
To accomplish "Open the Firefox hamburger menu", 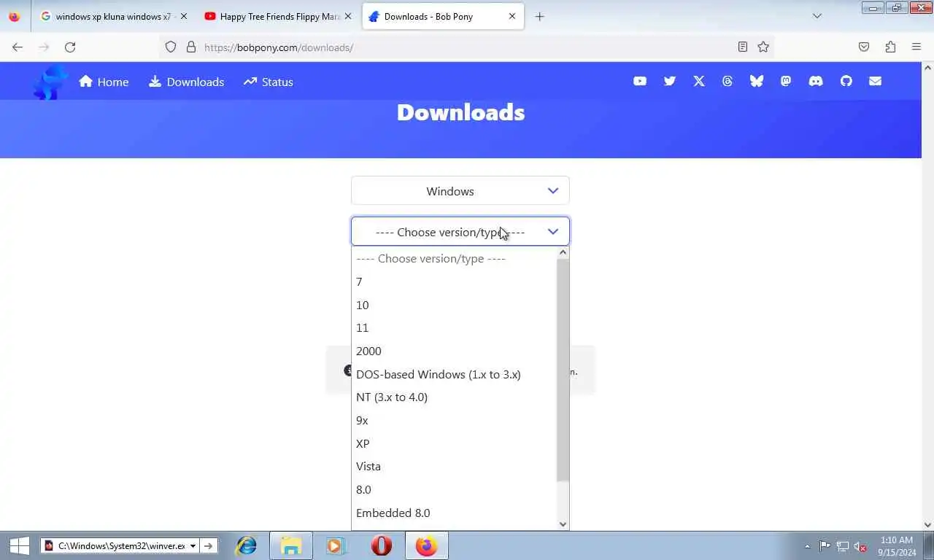I will coord(916,47).
